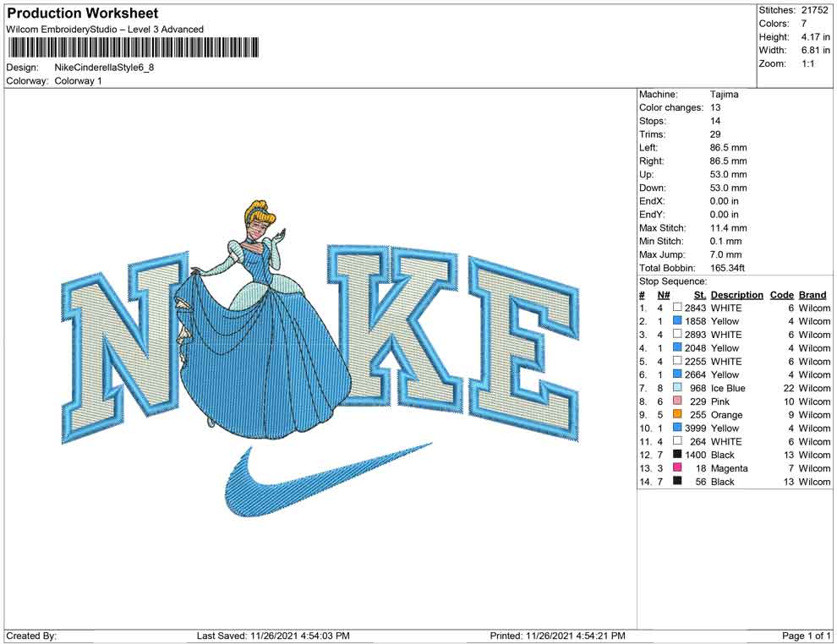This screenshot has height=644, width=837.
Task: Click the blue Nike swoosh in the preview
Action: click(327, 478)
